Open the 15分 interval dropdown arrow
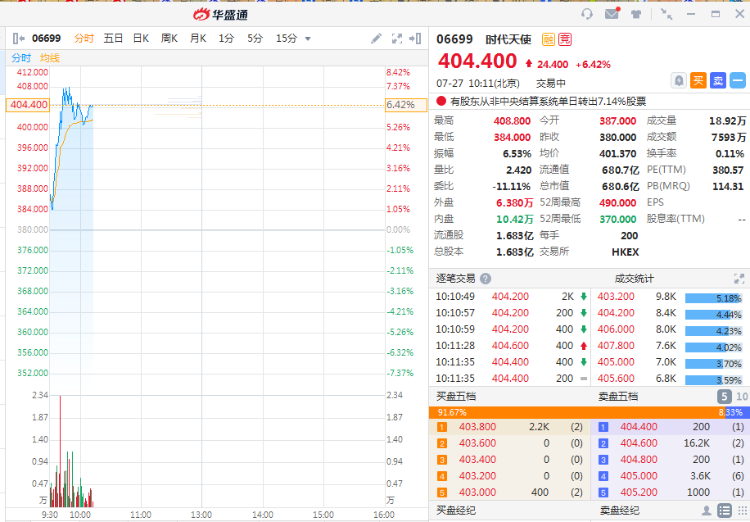The height and width of the screenshot is (522, 750). click(308, 39)
